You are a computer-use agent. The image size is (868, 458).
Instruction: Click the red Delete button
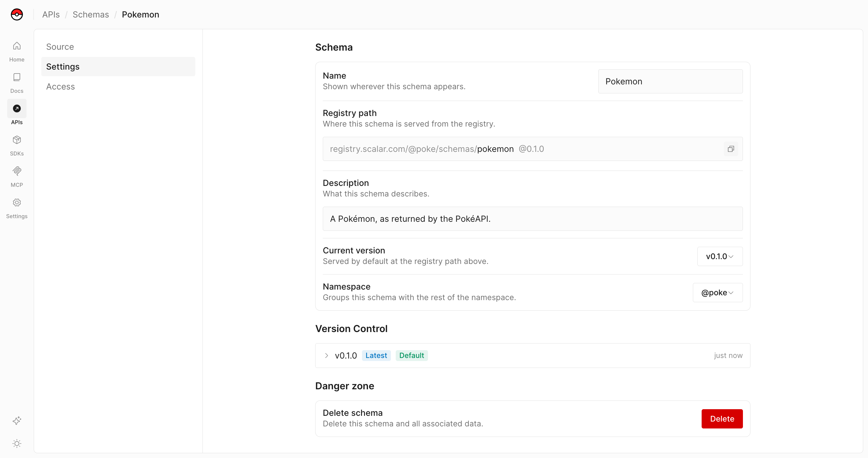[x=722, y=419]
